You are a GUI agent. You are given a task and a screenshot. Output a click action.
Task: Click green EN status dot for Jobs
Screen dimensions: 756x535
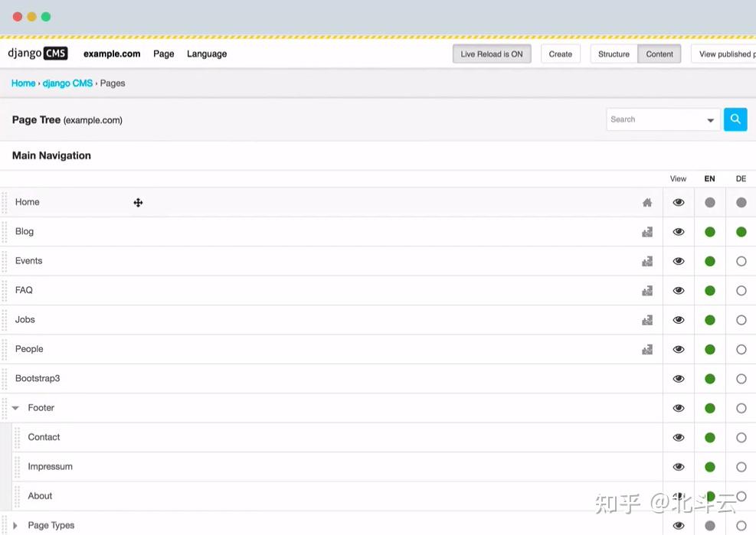click(x=710, y=320)
